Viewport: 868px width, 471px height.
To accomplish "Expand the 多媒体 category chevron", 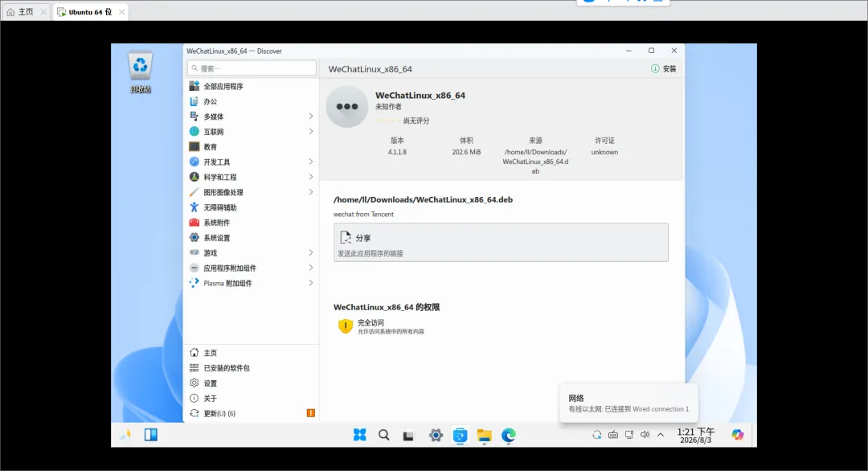I will 310,117.
